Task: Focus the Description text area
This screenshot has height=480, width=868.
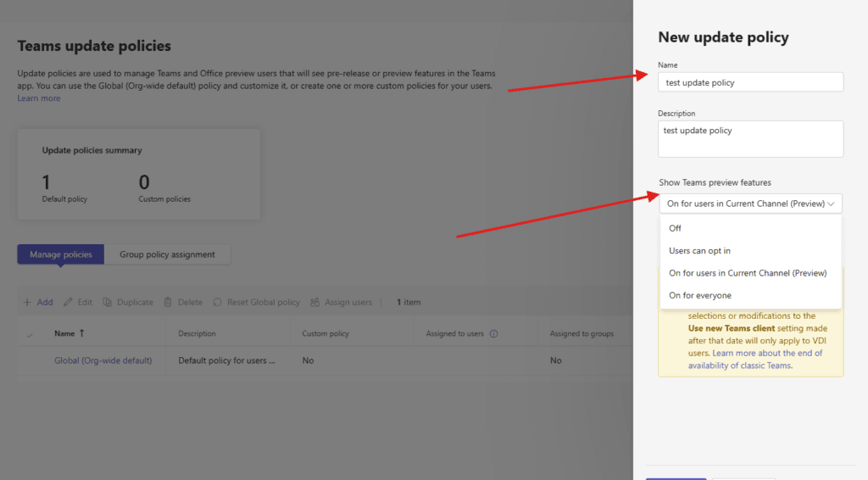Action: tap(750, 139)
